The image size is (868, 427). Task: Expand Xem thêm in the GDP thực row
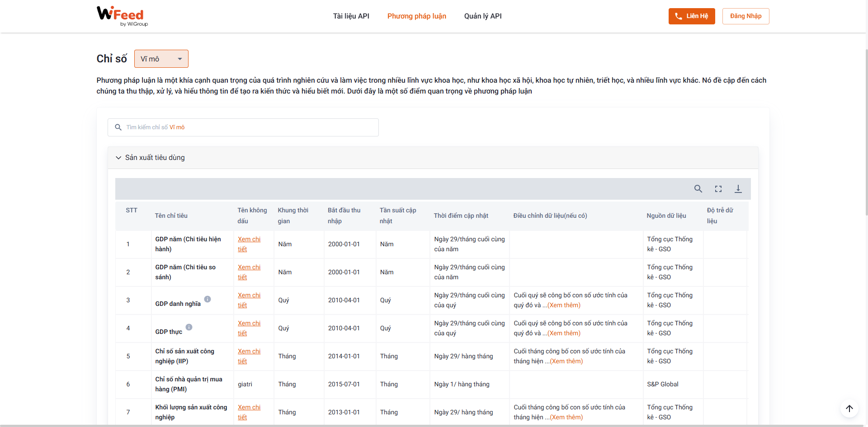pyautogui.click(x=564, y=333)
